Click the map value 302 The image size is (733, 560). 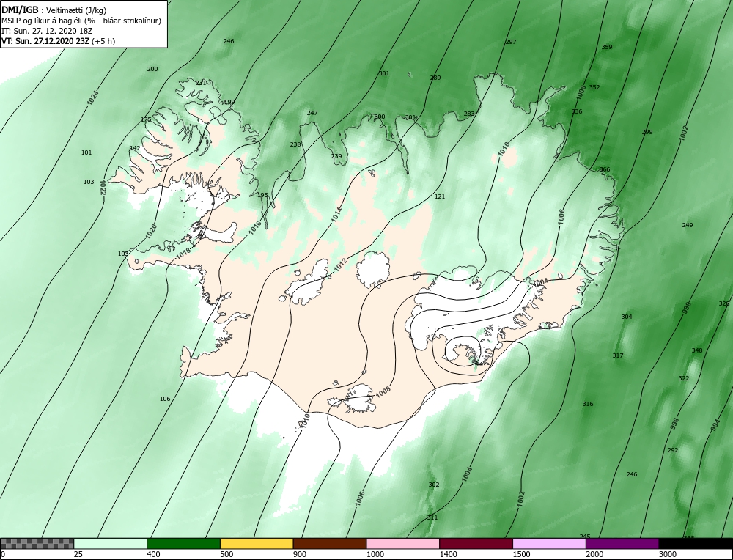[434, 485]
